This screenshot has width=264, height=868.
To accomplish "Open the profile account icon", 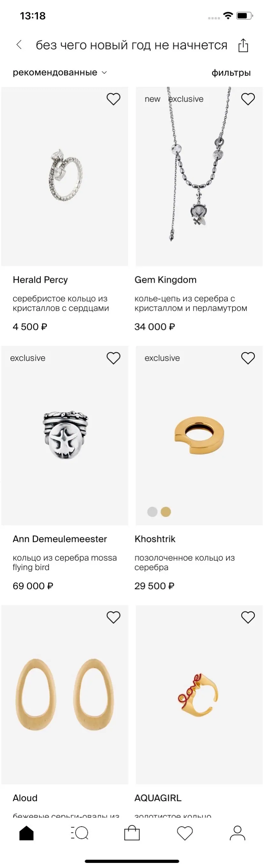I will [237, 833].
